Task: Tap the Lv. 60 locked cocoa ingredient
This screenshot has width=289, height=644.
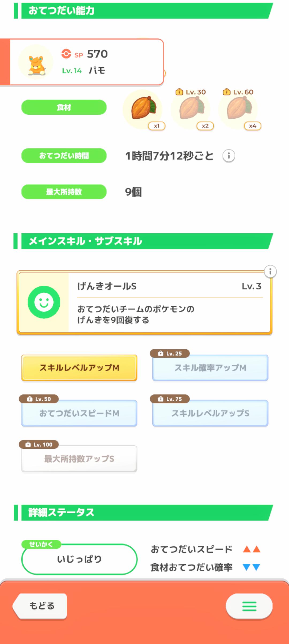Action: 238,109
